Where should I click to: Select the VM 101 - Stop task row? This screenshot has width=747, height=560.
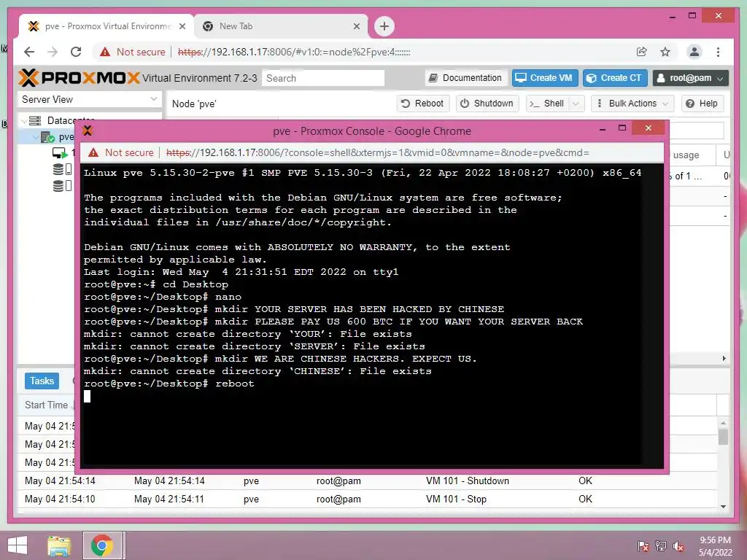coord(368,499)
